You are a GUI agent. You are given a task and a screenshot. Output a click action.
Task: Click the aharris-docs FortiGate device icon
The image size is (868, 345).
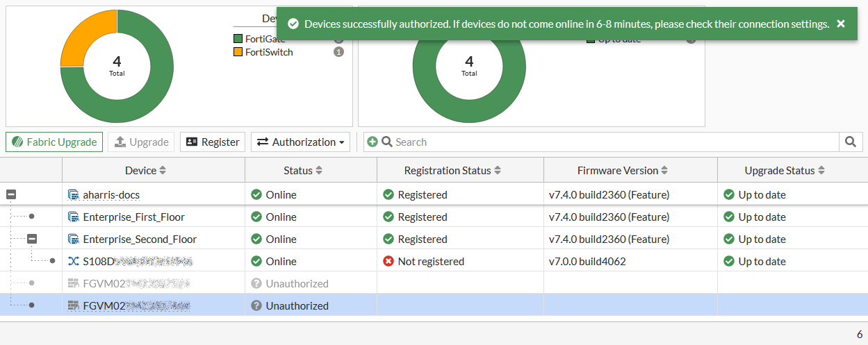point(73,194)
